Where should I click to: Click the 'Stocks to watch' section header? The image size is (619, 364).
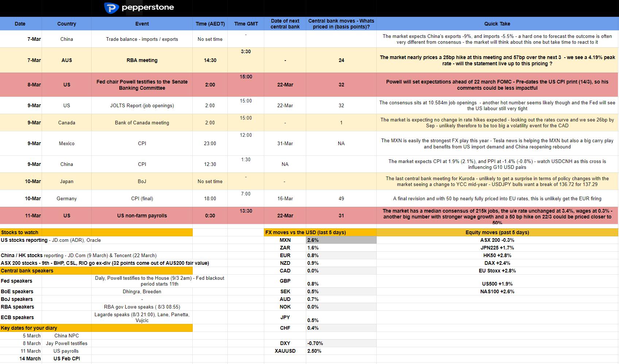click(96, 232)
